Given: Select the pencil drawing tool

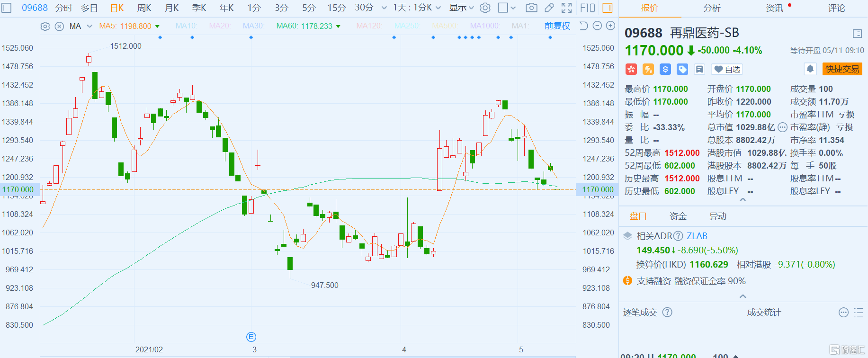Looking at the screenshot, I should [549, 8].
